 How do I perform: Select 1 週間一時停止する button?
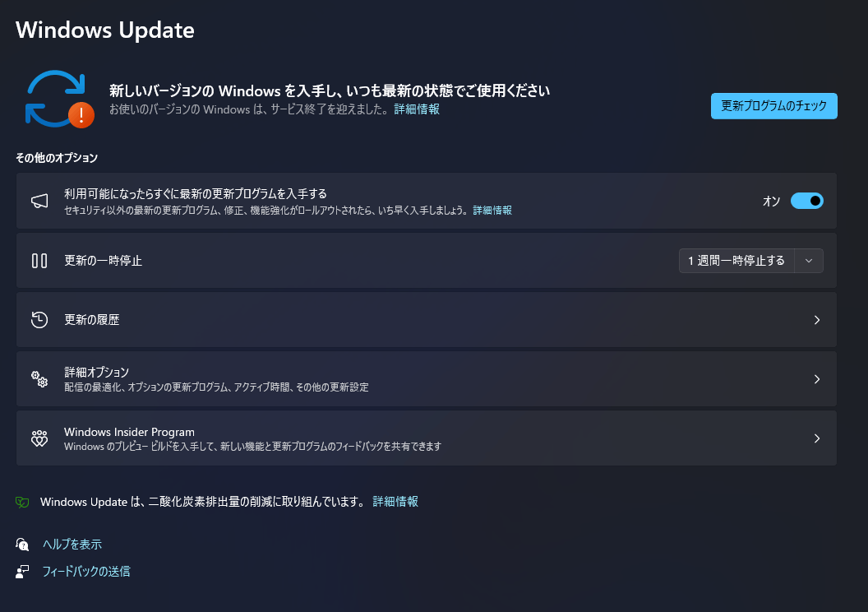tap(736, 261)
